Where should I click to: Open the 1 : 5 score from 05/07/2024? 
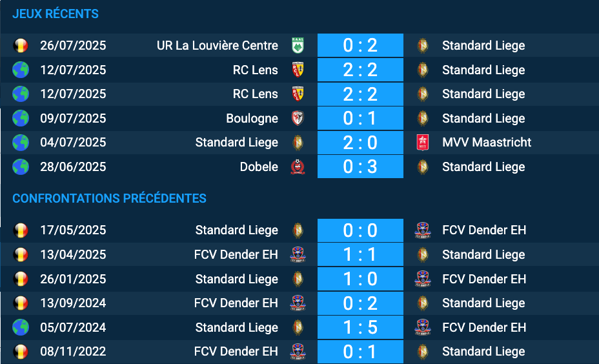pyautogui.click(x=360, y=328)
